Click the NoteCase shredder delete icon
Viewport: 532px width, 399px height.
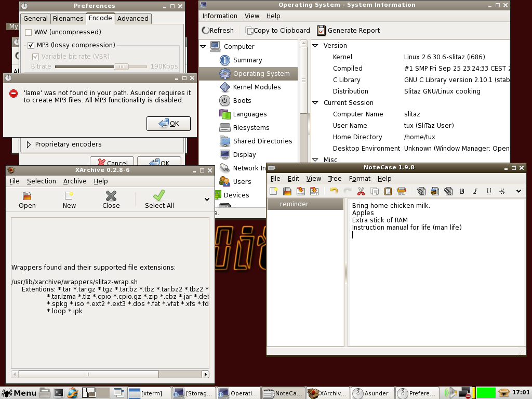402,191
